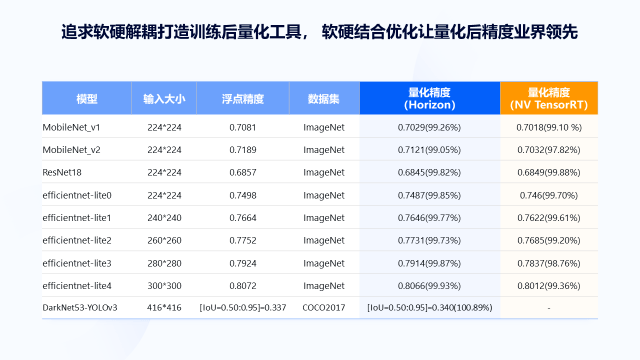
Task: Click TensorRT value 0.7032(97.82%)
Action: [x=549, y=150]
